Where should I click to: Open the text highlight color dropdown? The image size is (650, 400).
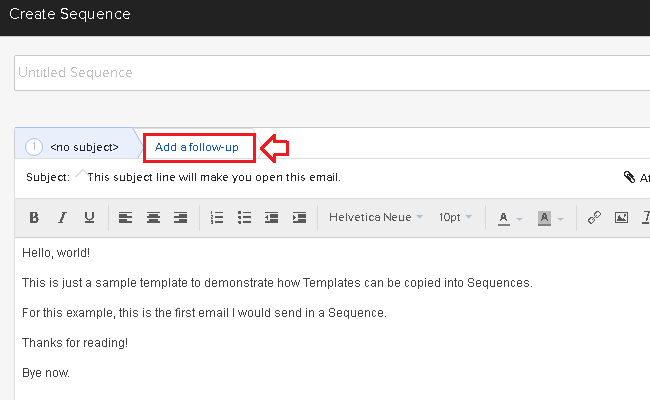[x=551, y=217]
